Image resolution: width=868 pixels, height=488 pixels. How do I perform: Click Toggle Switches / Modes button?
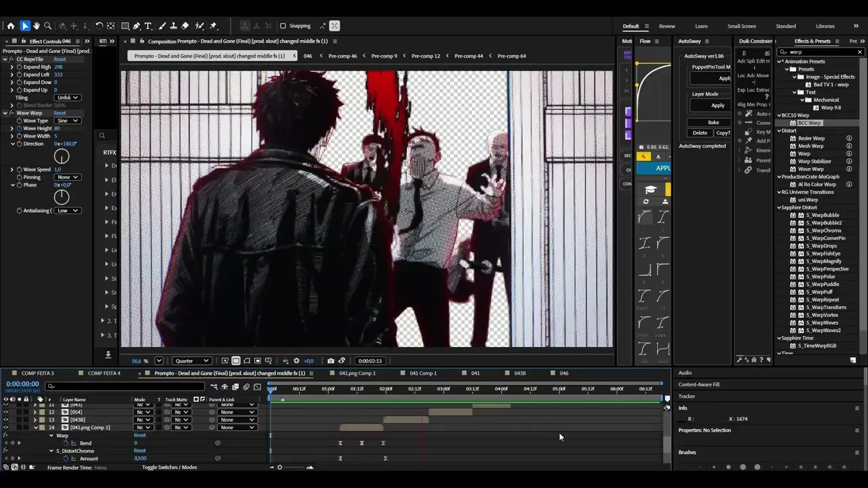click(x=170, y=467)
